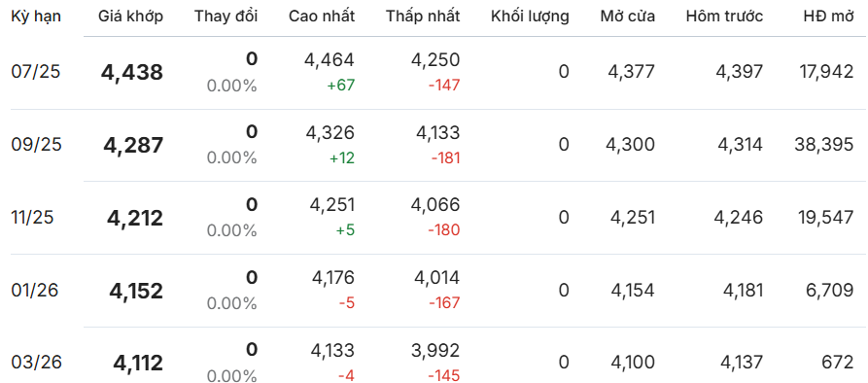Click the lowest price 3,992
The width and height of the screenshot is (868, 383).
(436, 350)
